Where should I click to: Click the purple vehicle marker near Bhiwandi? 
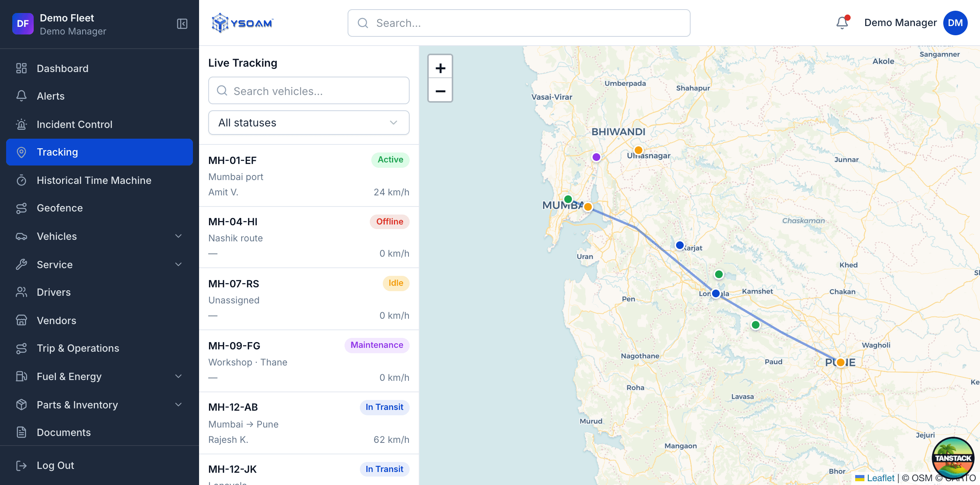tap(596, 157)
